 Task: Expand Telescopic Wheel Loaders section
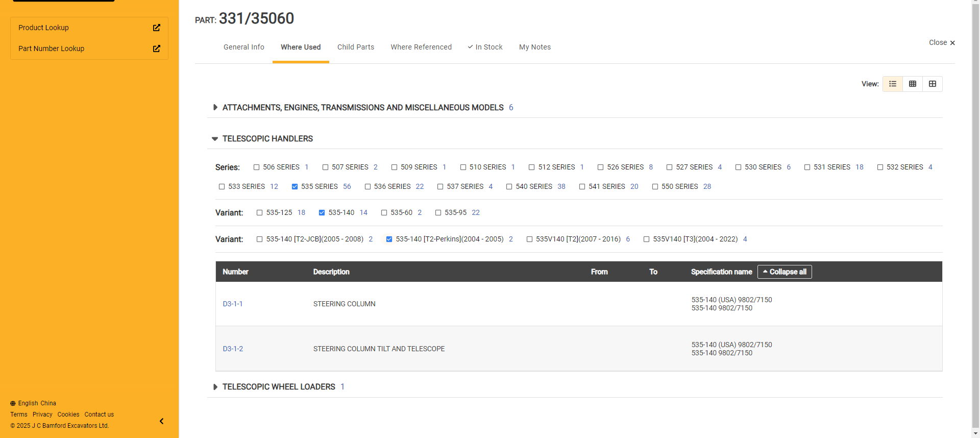click(215, 387)
